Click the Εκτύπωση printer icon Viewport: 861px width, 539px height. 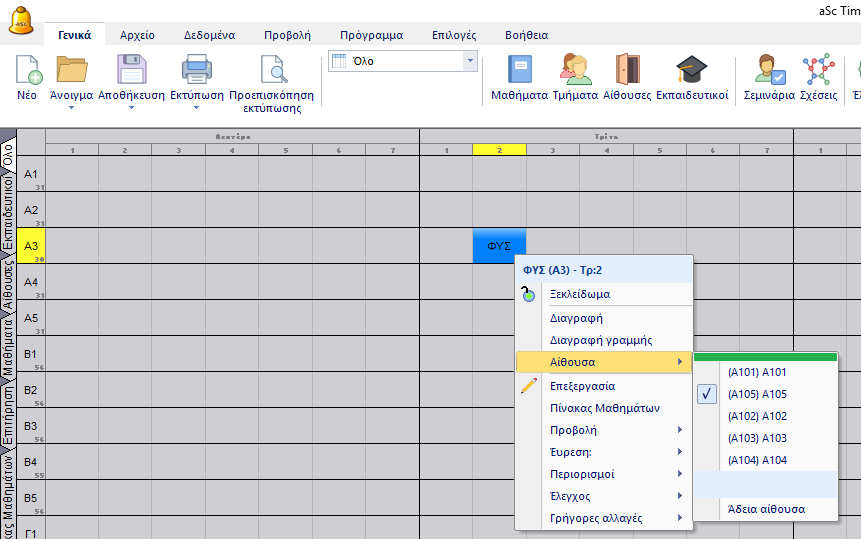196,71
